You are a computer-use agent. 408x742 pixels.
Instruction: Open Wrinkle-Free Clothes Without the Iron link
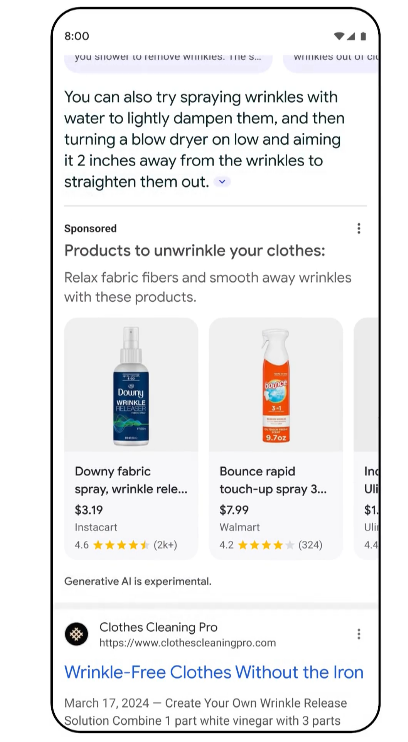(x=214, y=672)
